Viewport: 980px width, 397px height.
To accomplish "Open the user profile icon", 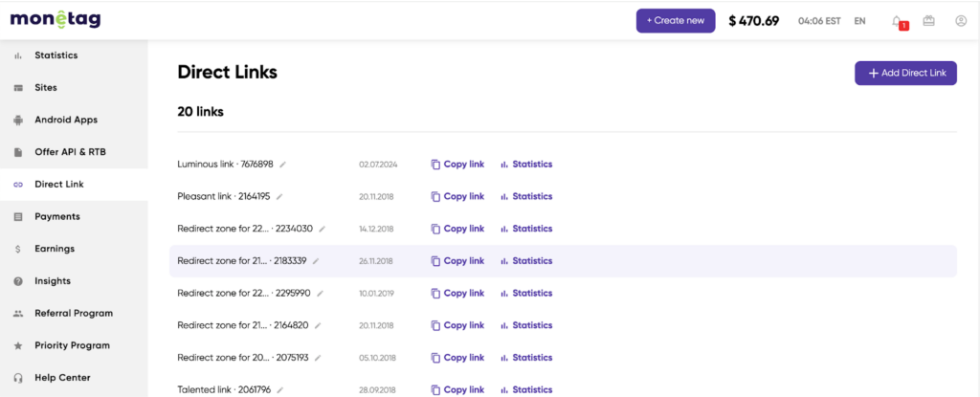I will click(x=961, y=21).
